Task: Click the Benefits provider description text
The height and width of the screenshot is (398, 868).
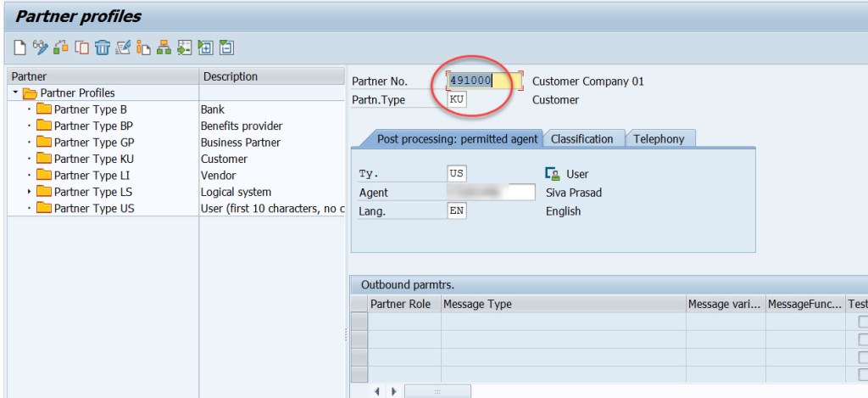Action: coord(242,126)
